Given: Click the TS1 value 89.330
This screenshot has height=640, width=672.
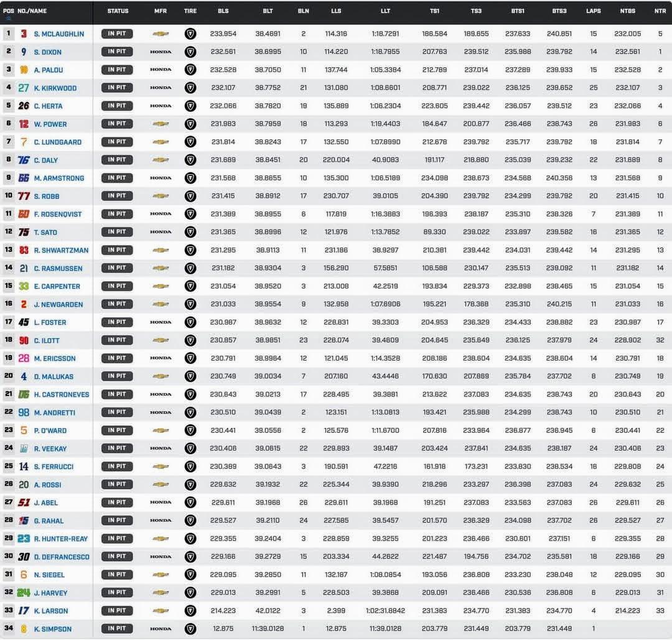Looking at the screenshot, I should click(434, 232).
